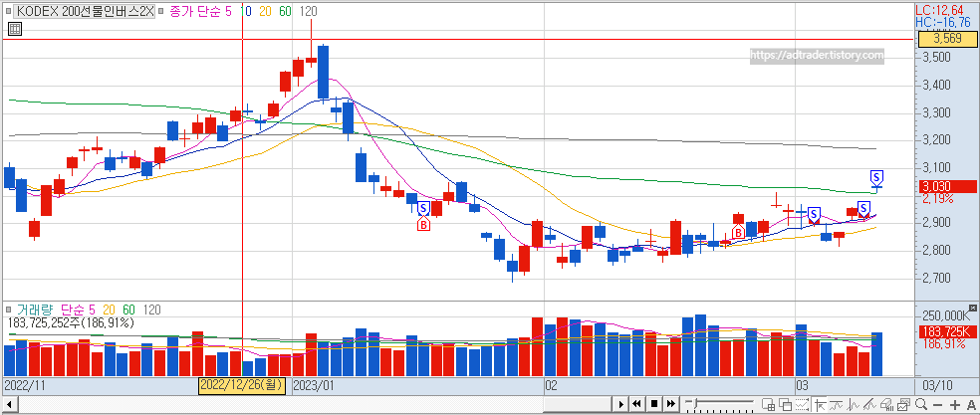Click the HC:-16.76 indicator
Screen dimensions: 980x415
click(x=945, y=22)
